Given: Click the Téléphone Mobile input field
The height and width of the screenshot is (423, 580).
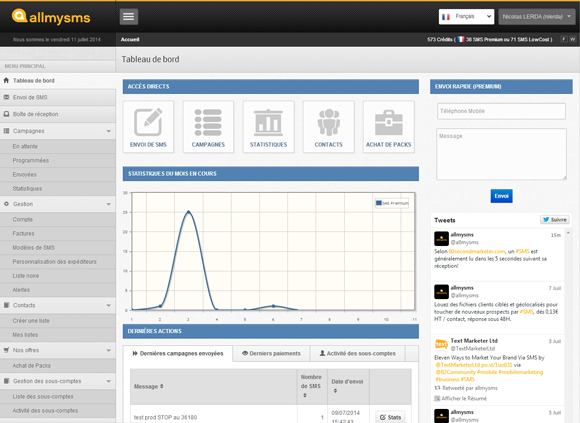Looking at the screenshot, I should point(501,111).
